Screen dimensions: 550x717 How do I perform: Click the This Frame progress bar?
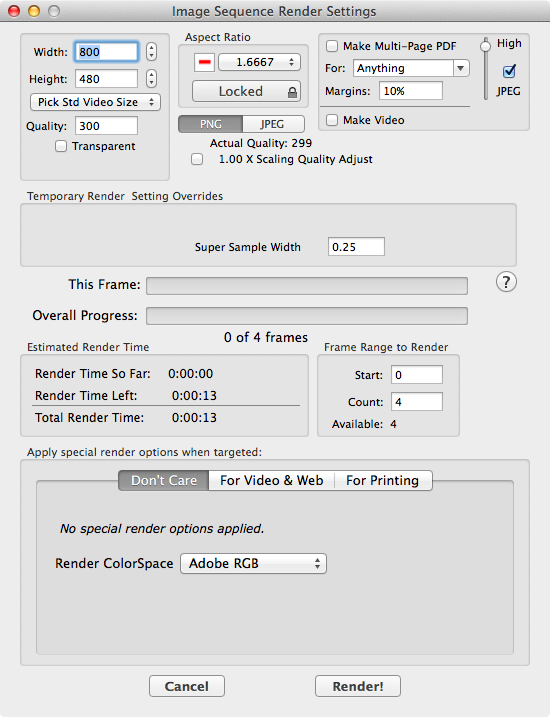click(307, 286)
